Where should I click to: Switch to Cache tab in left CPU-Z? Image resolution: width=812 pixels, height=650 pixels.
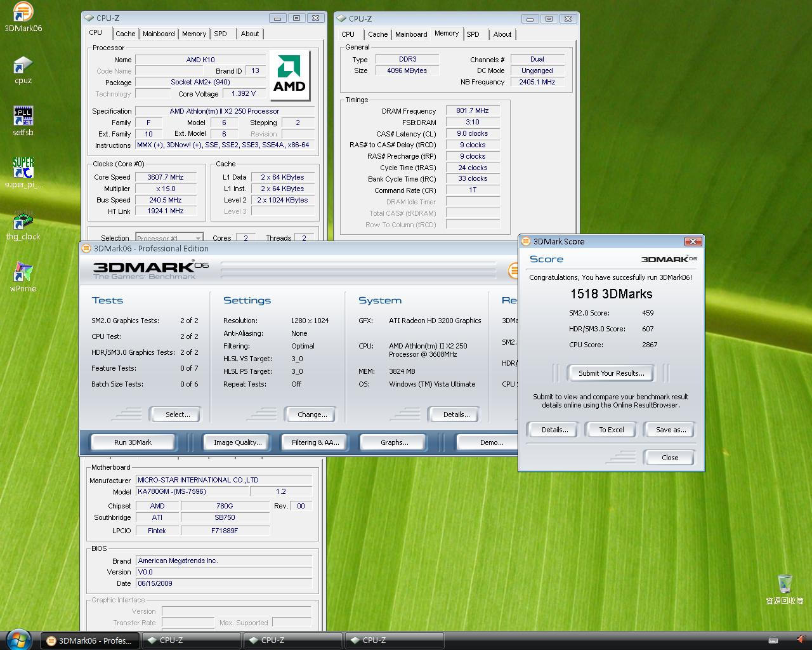point(125,34)
